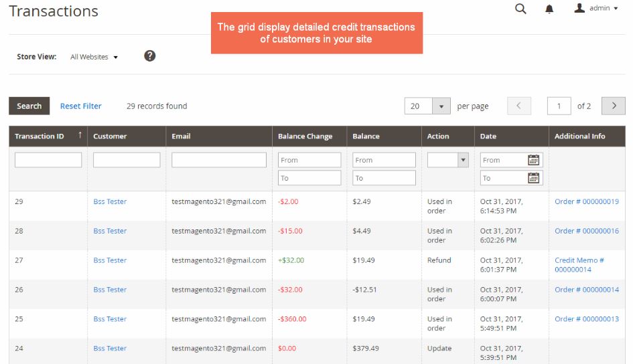
Task: Click the Transaction ID sort arrow
Action: point(80,136)
